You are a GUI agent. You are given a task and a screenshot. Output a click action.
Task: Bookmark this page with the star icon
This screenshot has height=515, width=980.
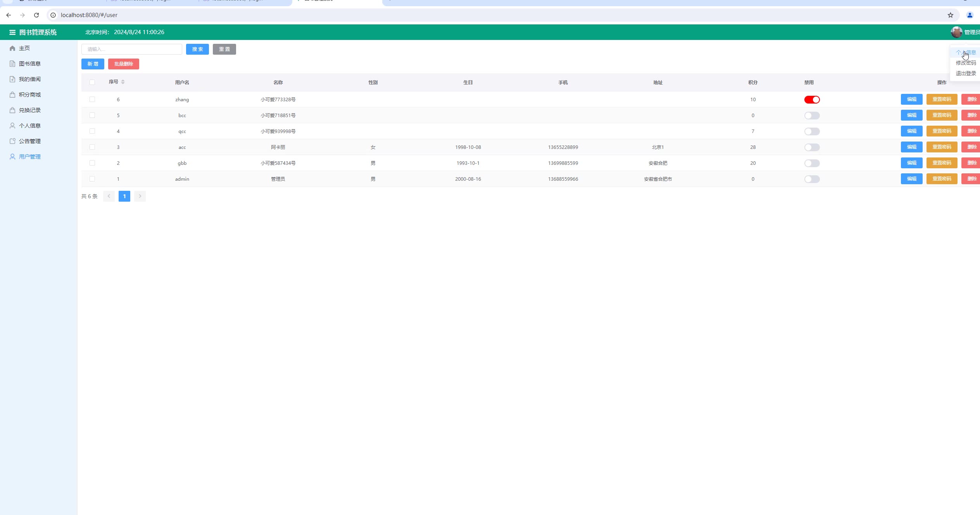[950, 15]
